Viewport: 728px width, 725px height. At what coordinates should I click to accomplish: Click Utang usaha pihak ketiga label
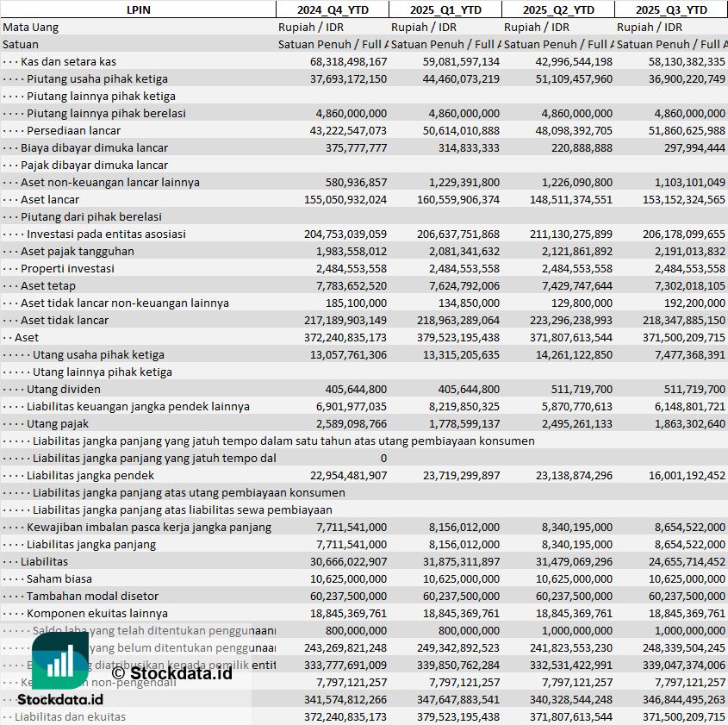pos(98,355)
